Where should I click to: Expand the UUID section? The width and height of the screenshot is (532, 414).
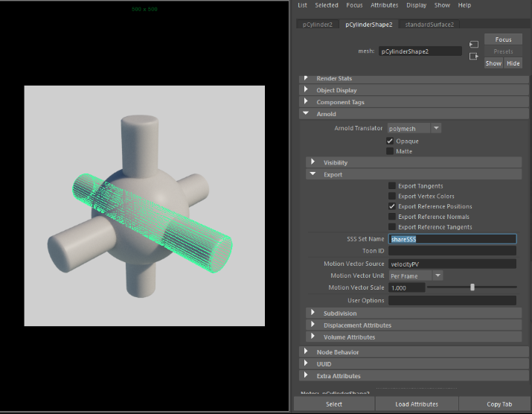pos(414,364)
